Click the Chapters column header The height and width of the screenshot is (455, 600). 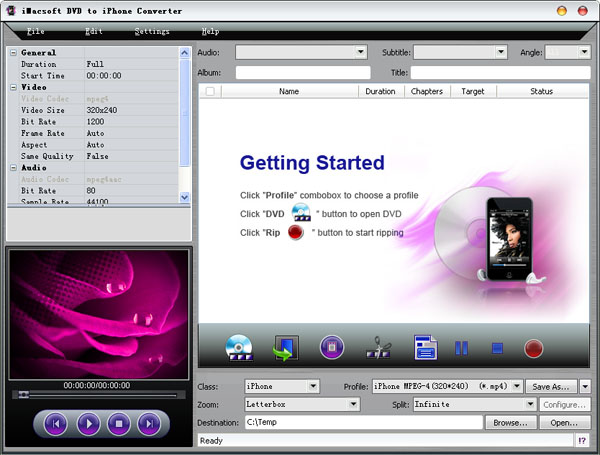(427, 91)
